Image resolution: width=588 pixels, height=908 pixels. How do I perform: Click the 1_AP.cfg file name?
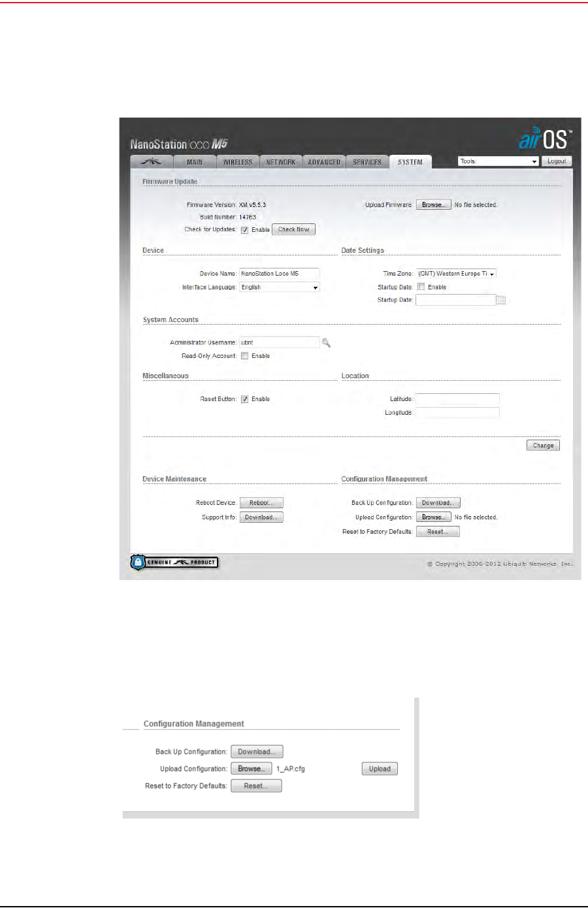click(291, 769)
